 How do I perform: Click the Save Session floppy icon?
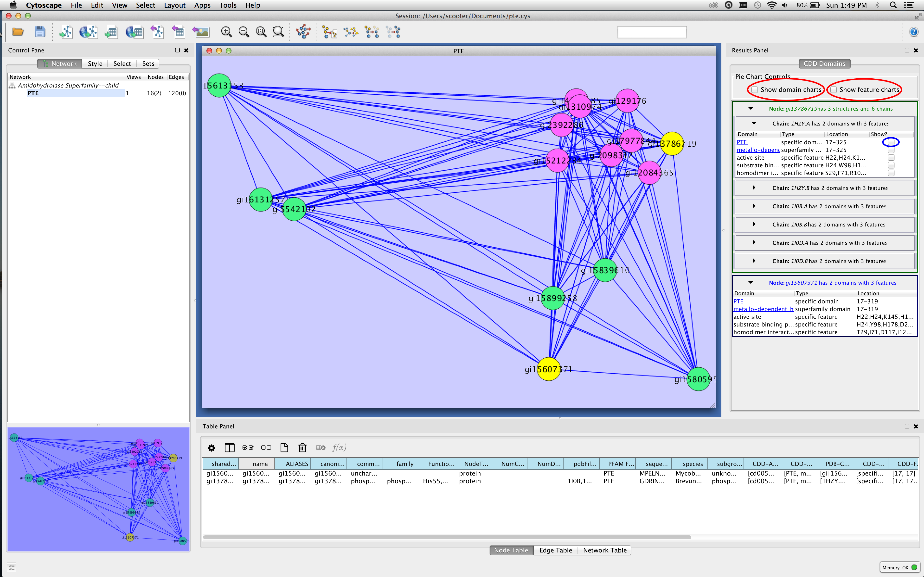tap(40, 32)
